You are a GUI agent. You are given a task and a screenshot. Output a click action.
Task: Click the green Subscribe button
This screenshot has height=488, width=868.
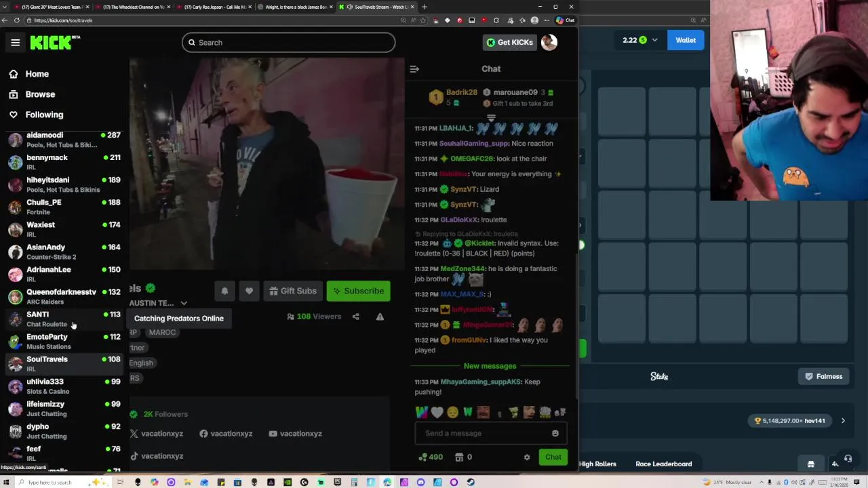(358, 291)
